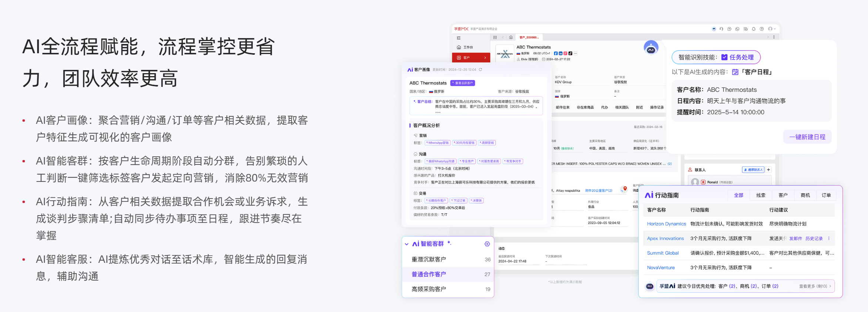Open the 附件20公里客户(2) link
868x312 pixels.
pyautogui.click(x=599, y=191)
